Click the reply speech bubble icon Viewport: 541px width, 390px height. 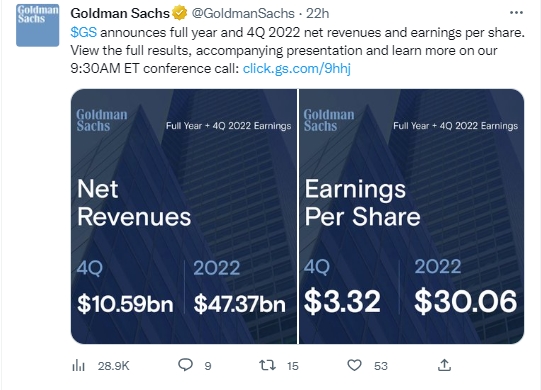point(185,365)
